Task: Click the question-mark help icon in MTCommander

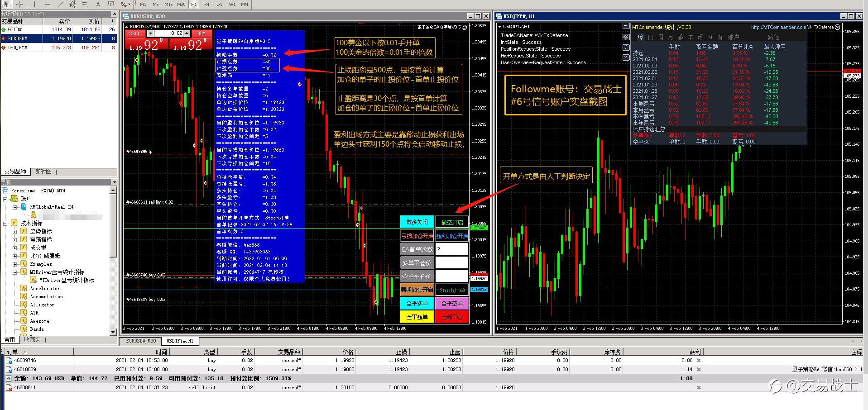Action: (626, 57)
